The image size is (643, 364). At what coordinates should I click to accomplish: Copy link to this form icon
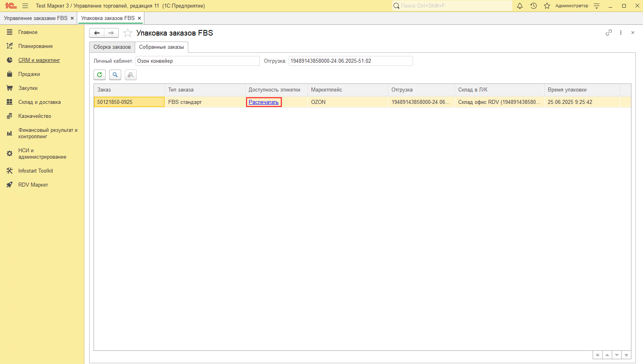point(609,33)
